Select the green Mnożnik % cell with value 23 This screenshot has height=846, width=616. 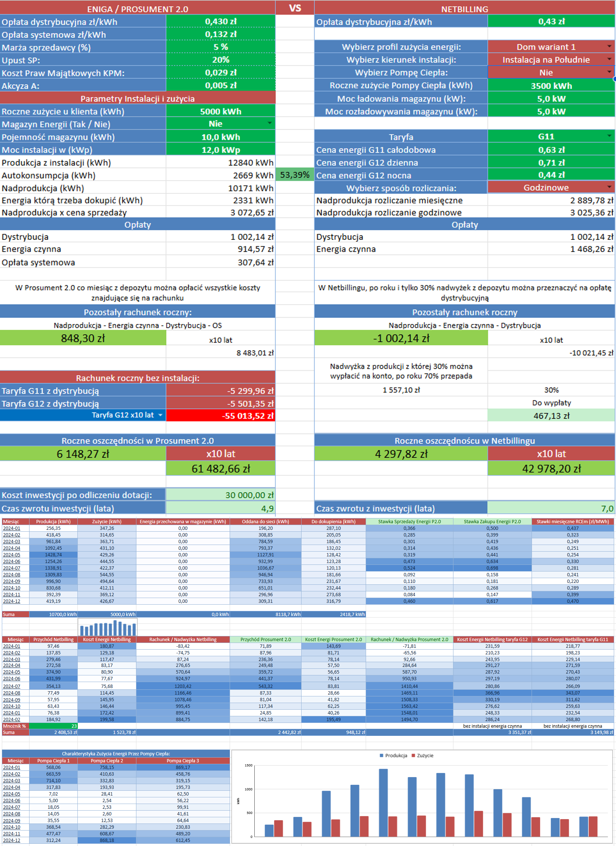[53, 726]
